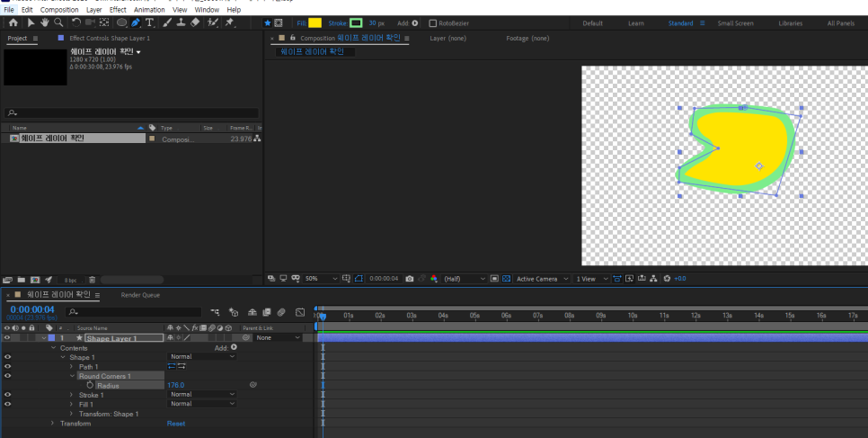
Task: Select the Selection arrow tool
Action: (31, 22)
